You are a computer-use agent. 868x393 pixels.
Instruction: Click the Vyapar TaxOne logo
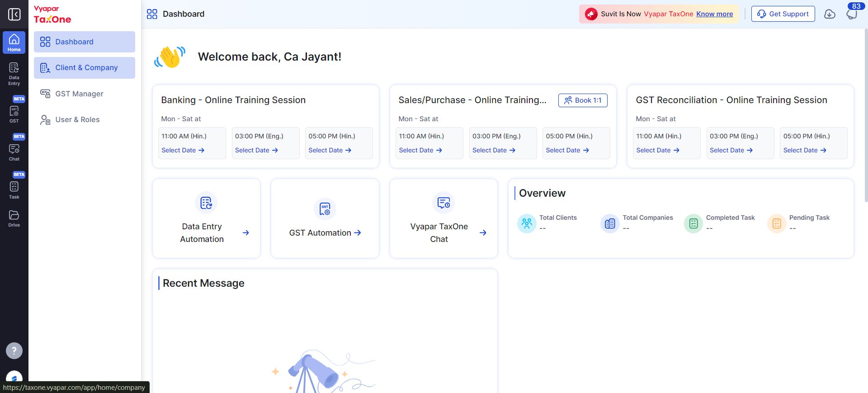point(52,14)
